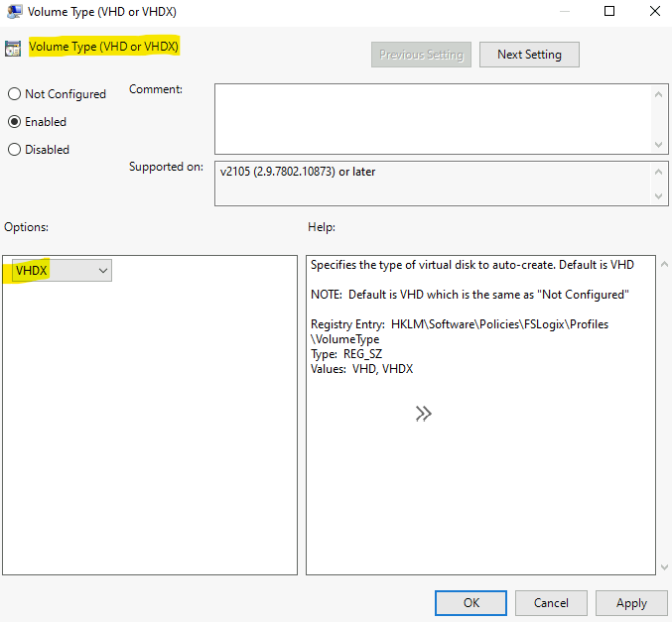
Task: Click the double chevron in Help pane
Action: click(x=424, y=414)
